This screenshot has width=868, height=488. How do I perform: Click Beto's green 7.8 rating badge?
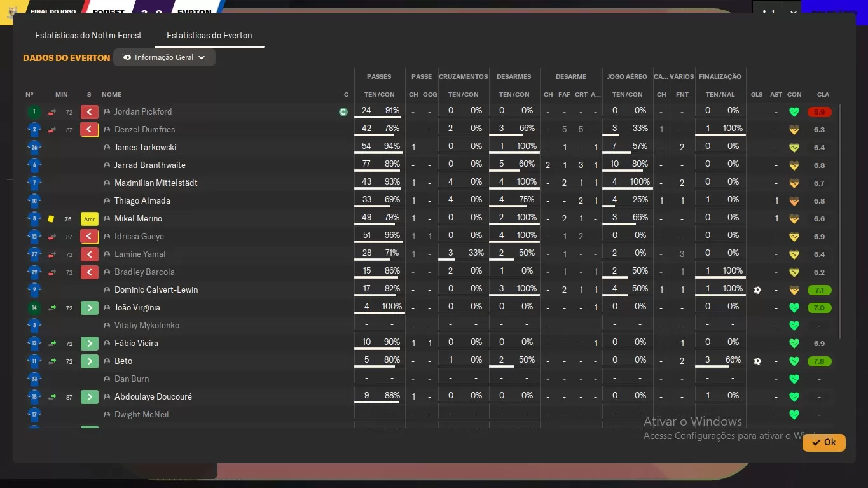(x=820, y=361)
